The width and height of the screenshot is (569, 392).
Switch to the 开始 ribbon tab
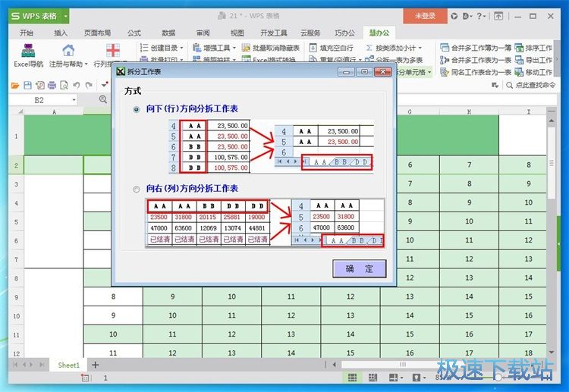[x=27, y=33]
